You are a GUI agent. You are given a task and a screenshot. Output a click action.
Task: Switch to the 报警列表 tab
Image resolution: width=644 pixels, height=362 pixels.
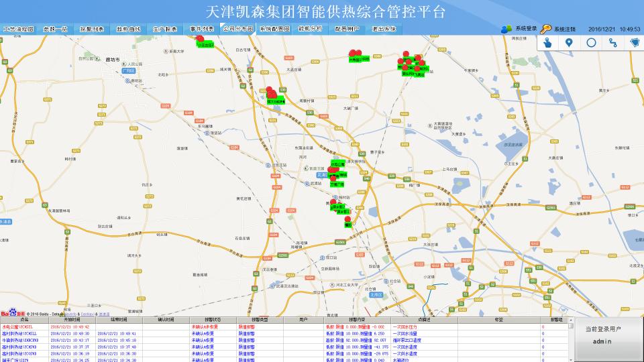(x=91, y=29)
